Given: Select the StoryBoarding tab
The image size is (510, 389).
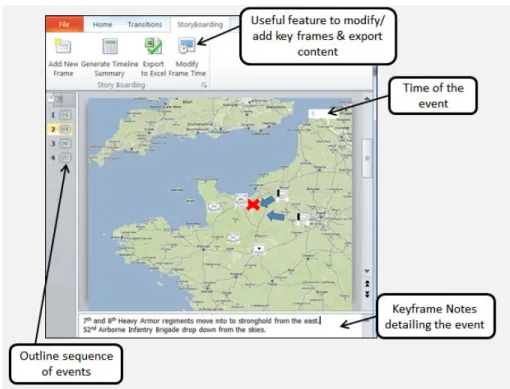Looking at the screenshot, I should coord(200,24).
